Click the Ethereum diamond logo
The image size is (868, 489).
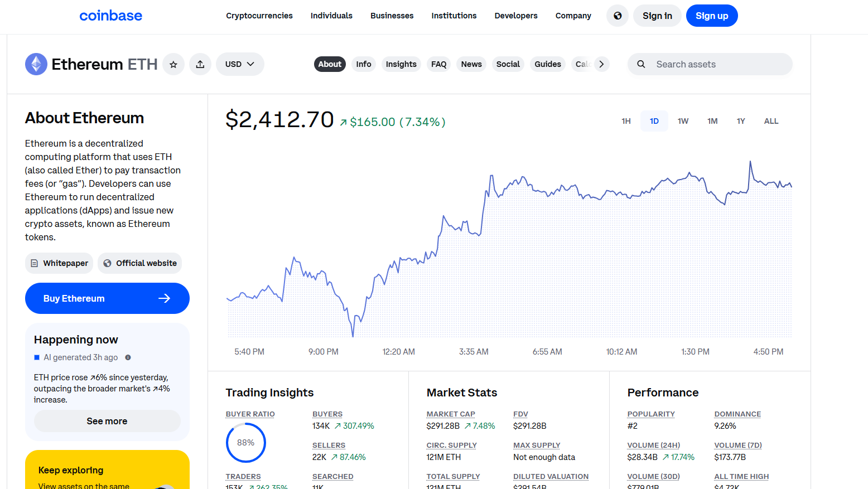coord(36,64)
